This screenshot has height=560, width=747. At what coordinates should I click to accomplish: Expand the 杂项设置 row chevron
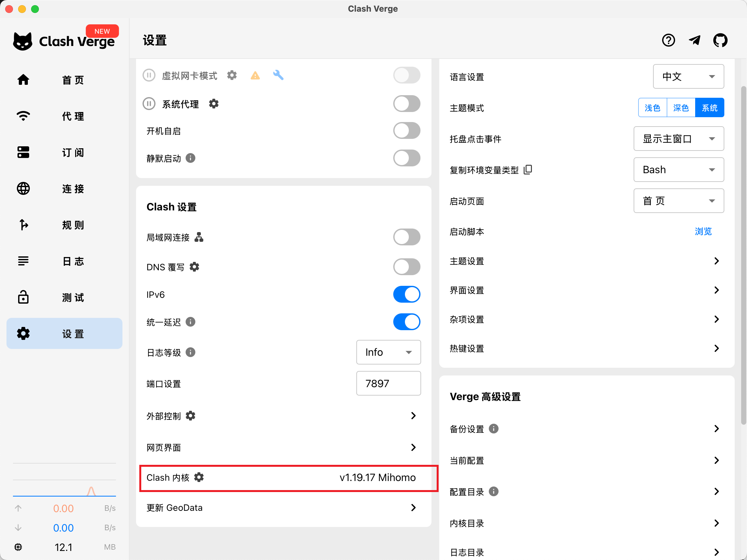pyautogui.click(x=717, y=319)
